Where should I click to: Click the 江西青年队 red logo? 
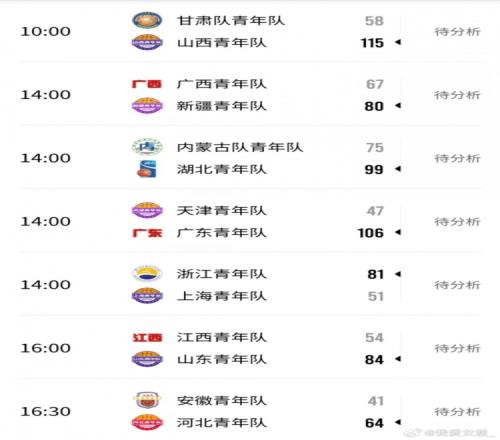pyautogui.click(x=147, y=337)
